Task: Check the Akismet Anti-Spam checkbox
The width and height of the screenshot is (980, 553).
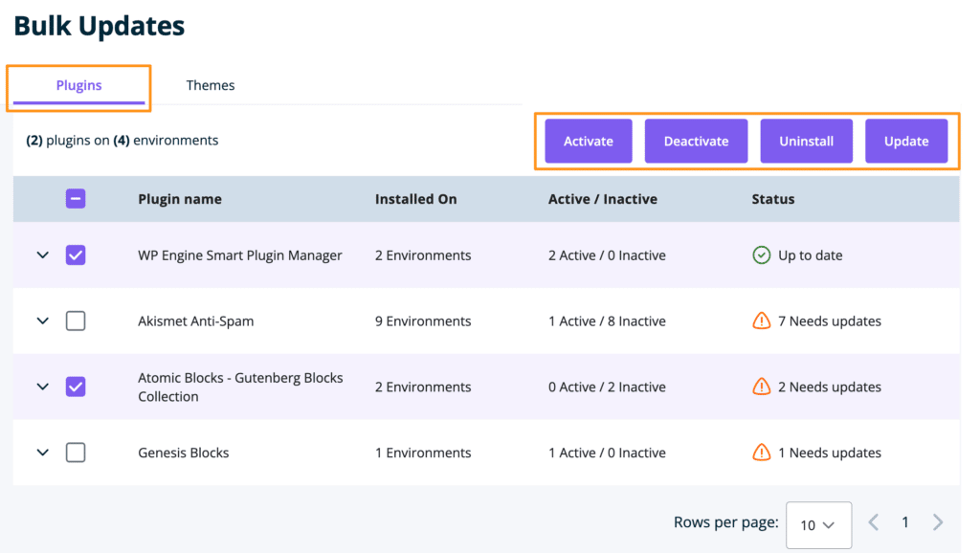Action: pyautogui.click(x=76, y=321)
